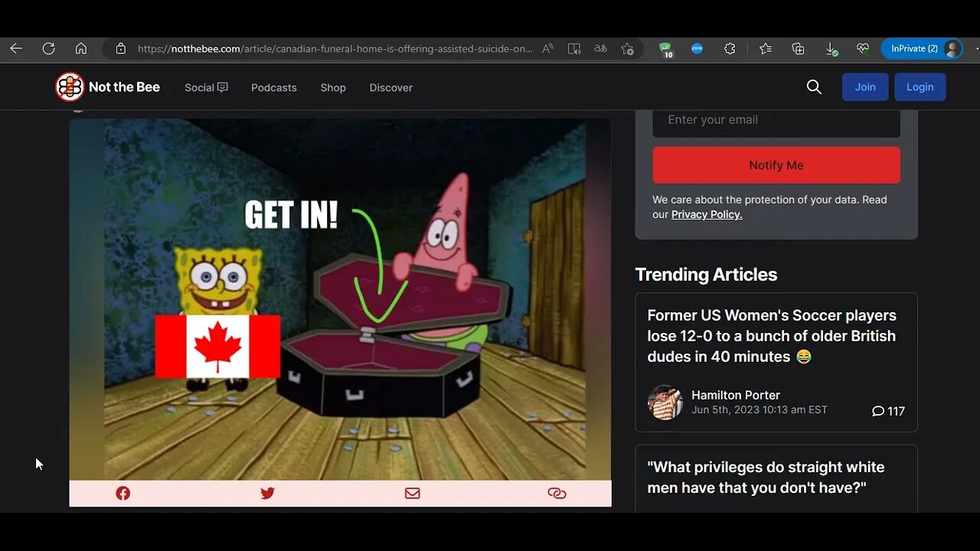Share the article on Facebook
980x551 pixels.
[122, 494]
